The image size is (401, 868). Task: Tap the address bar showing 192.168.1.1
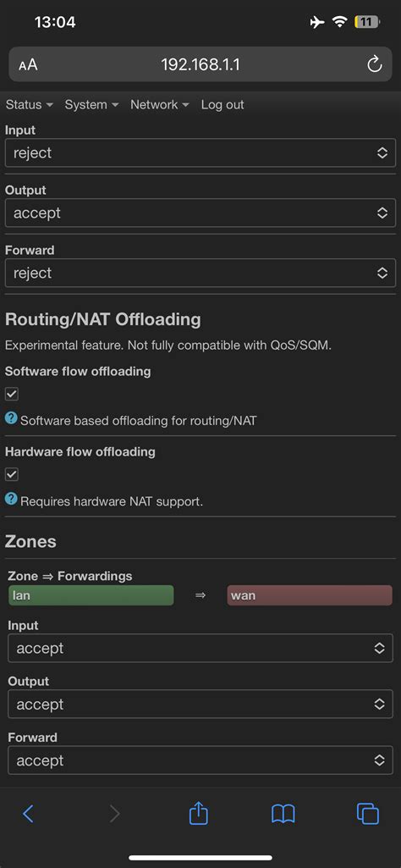pyautogui.click(x=200, y=64)
